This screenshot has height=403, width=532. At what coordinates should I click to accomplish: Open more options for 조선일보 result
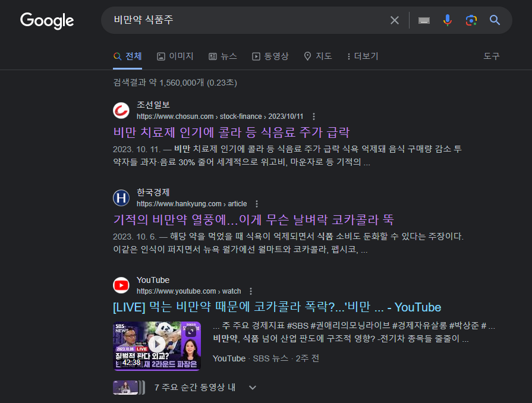point(313,117)
